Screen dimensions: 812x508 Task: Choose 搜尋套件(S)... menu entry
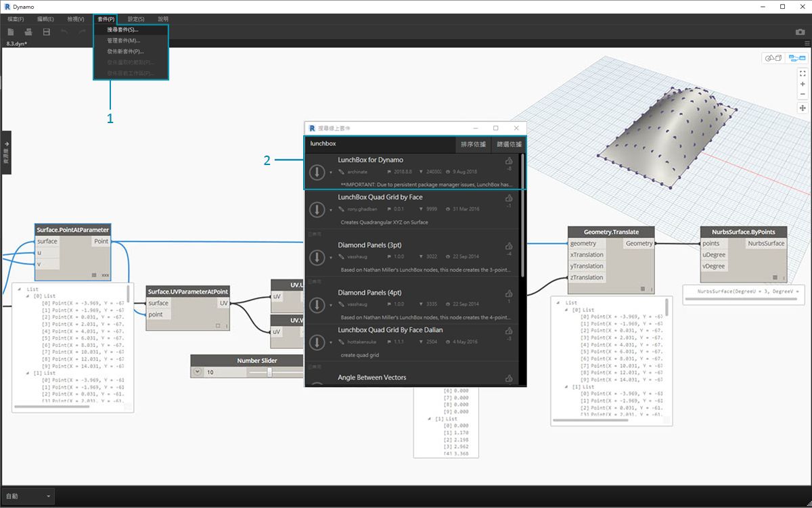tap(131, 30)
